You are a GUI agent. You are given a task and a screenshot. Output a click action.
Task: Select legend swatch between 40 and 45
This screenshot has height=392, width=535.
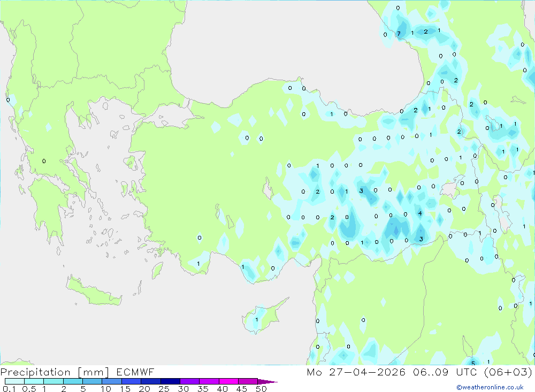click(228, 381)
